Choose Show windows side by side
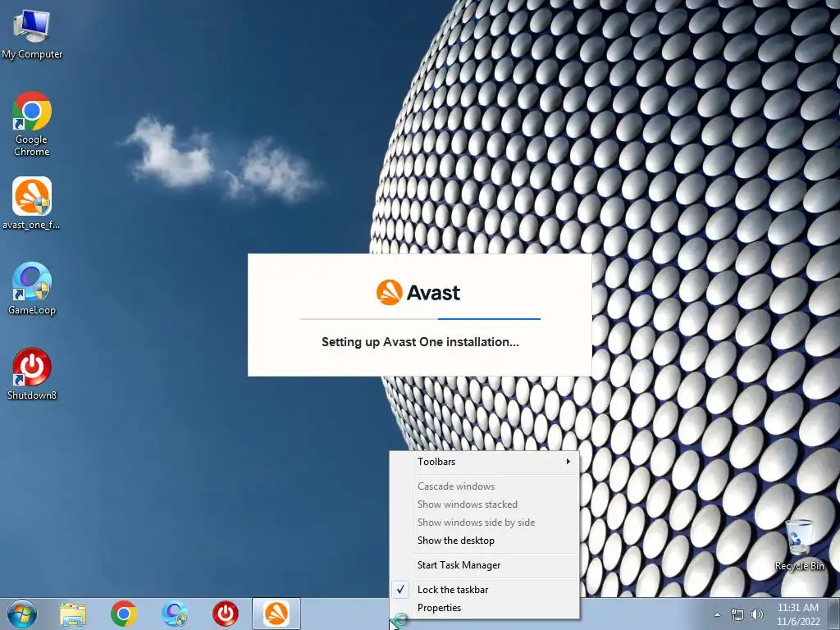This screenshot has width=840, height=630. (x=485, y=523)
